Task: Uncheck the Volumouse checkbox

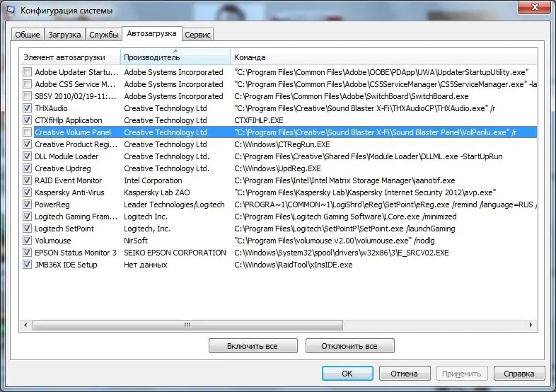Action: pos(28,241)
